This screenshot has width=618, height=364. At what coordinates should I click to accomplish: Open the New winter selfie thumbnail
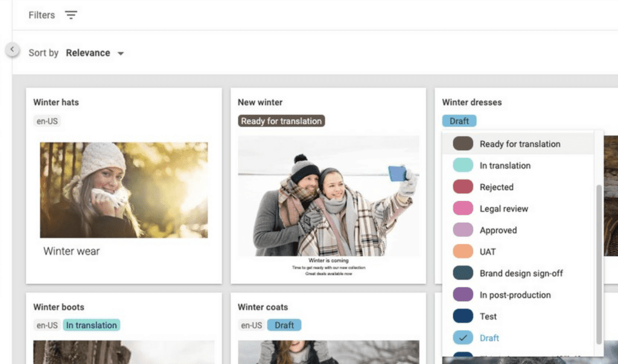(x=328, y=196)
